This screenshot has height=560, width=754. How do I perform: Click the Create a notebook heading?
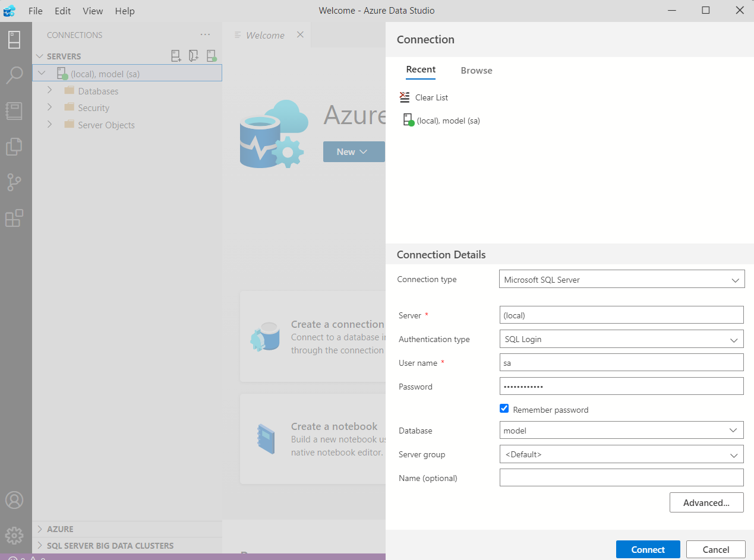pos(334,426)
